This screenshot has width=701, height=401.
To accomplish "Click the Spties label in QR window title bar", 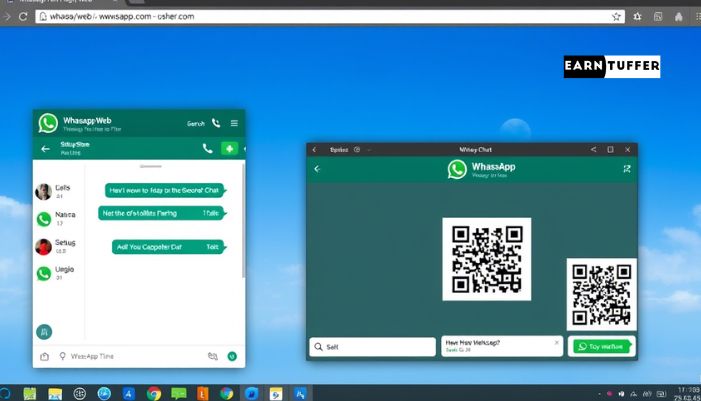I will pos(339,150).
